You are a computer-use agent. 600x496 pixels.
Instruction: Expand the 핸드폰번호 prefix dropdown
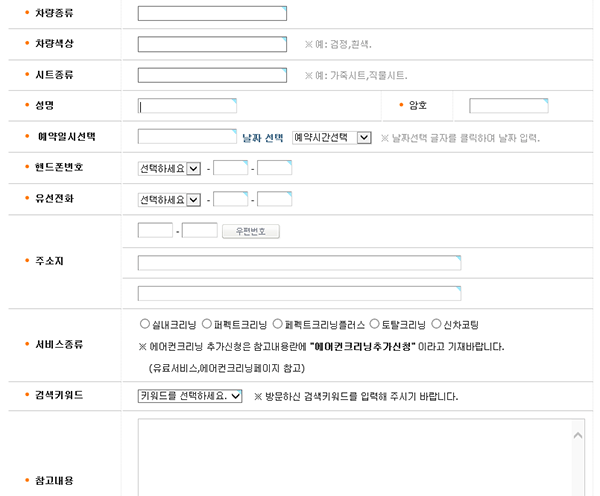pyautogui.click(x=169, y=168)
